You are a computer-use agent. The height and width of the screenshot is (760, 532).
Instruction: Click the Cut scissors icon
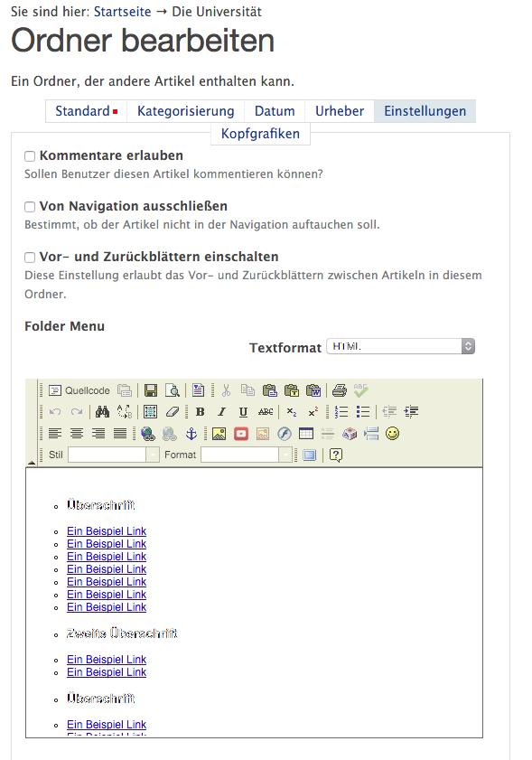pyautogui.click(x=226, y=390)
